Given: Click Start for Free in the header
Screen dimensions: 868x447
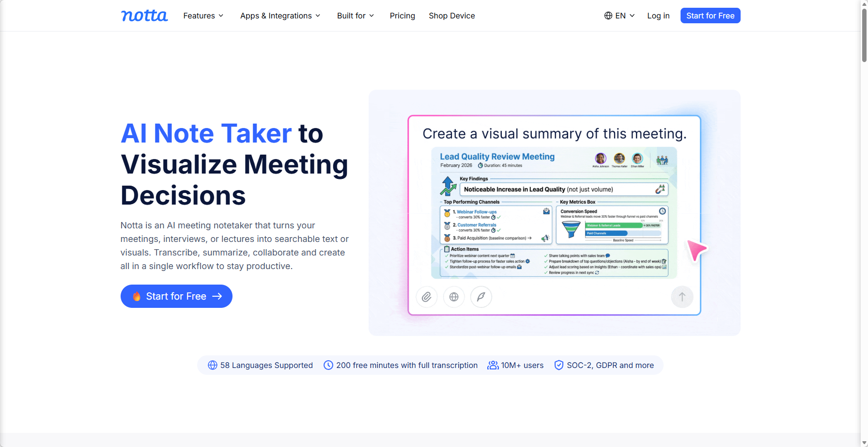Looking at the screenshot, I should click(710, 16).
